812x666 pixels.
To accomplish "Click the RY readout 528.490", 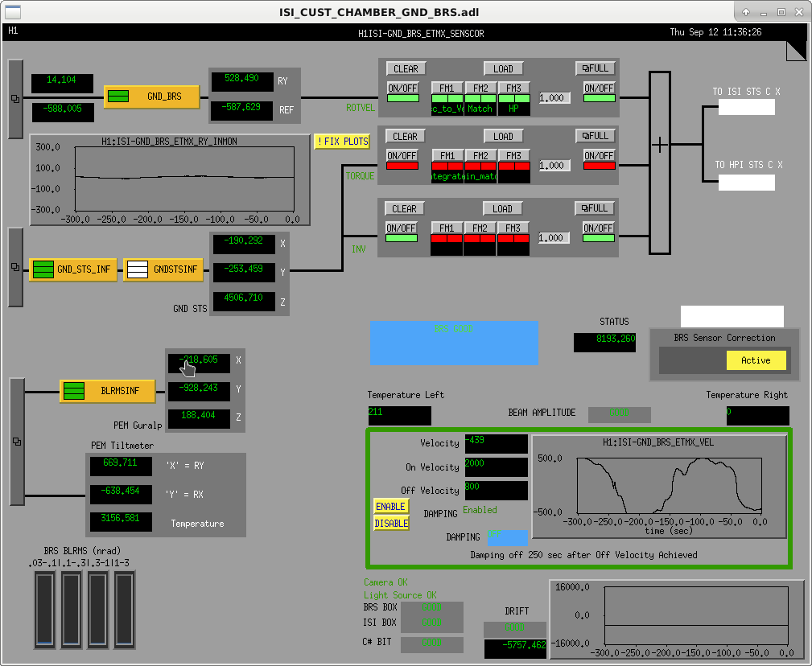I will point(242,82).
